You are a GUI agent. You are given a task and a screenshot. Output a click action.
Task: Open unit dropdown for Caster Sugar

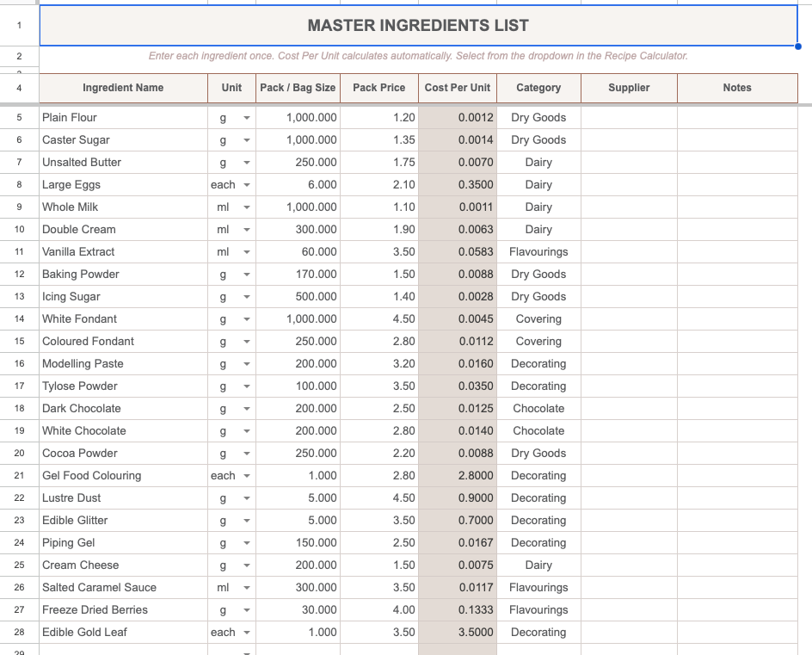[247, 140]
